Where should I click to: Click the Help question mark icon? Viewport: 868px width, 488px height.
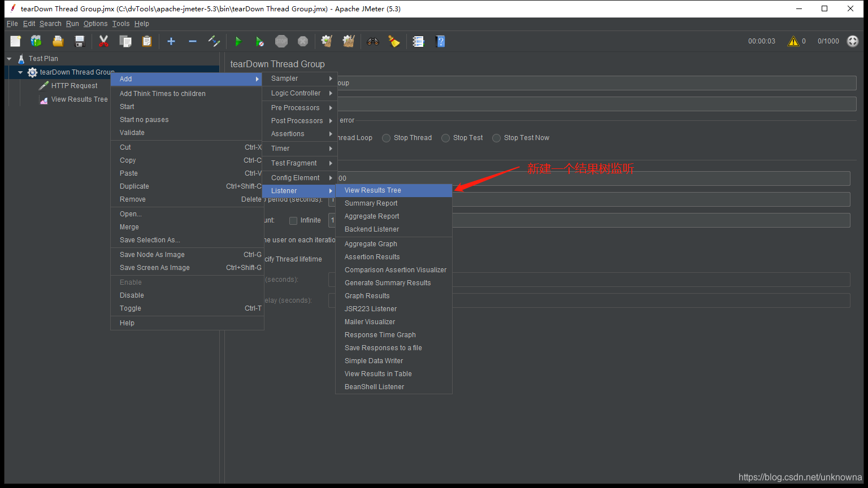[440, 41]
